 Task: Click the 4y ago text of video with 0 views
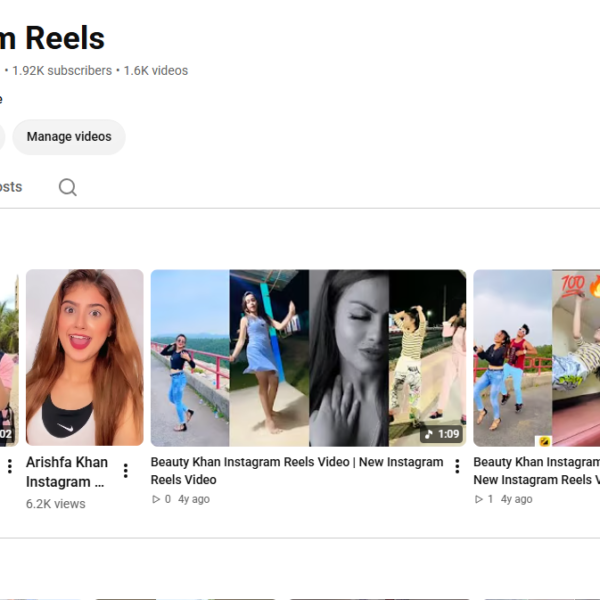coord(194,499)
